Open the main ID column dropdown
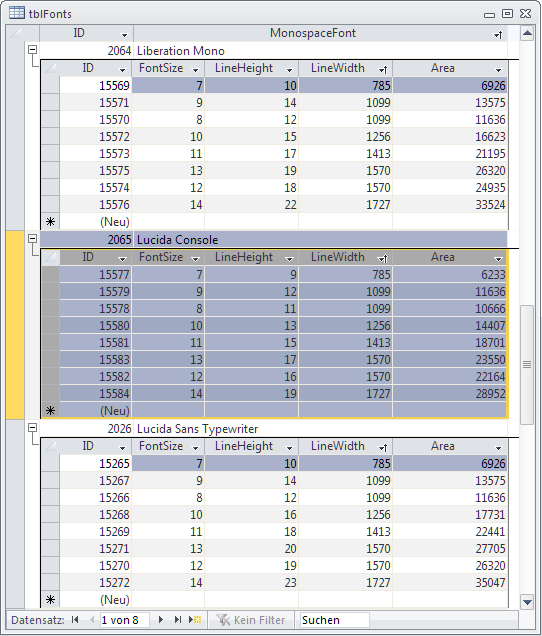 [x=124, y=35]
